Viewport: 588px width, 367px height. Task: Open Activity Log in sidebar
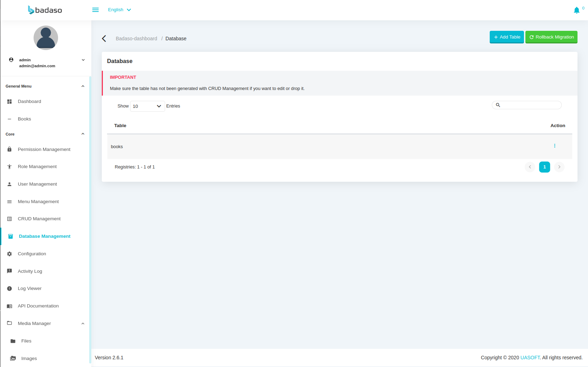[30, 271]
